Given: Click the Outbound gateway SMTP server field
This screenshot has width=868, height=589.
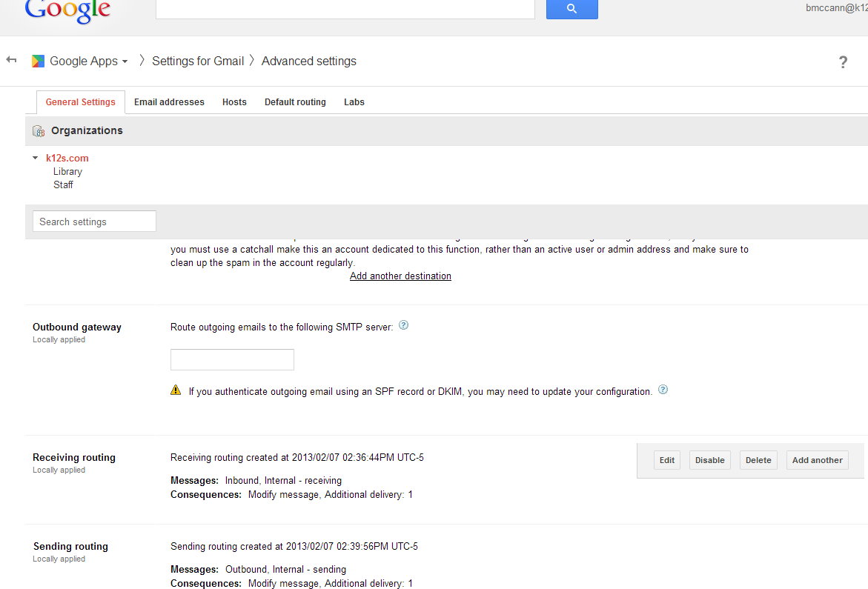Looking at the screenshot, I should coord(232,359).
